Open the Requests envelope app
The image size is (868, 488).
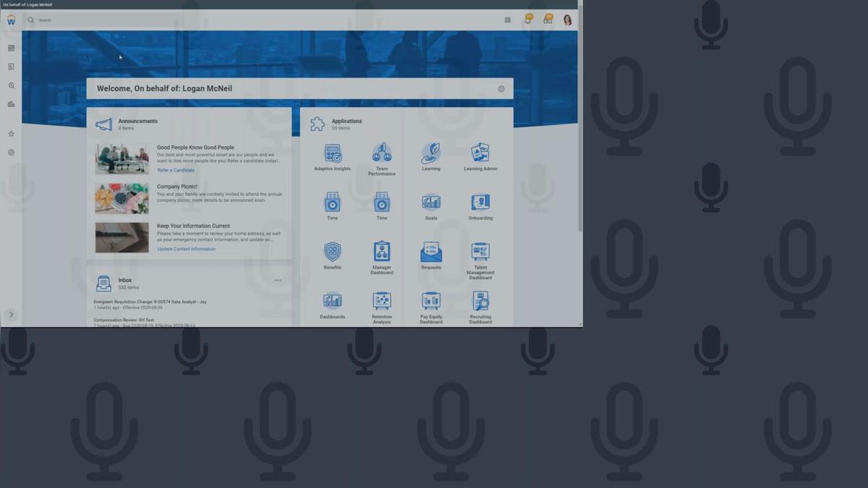click(431, 252)
